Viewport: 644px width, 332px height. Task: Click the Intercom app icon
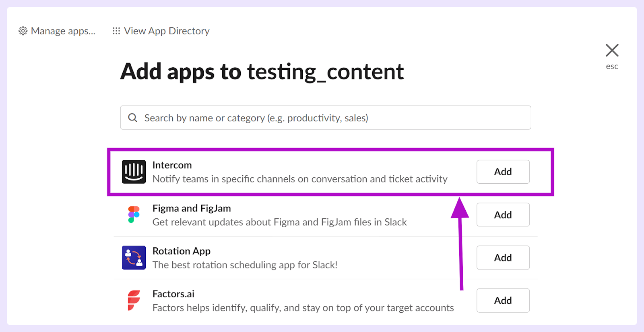(134, 172)
